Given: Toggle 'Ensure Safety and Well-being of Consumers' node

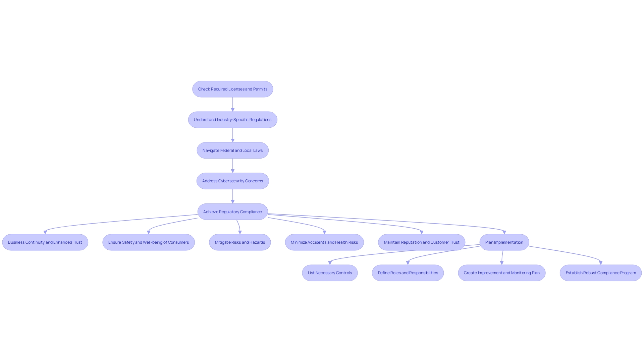Looking at the screenshot, I should 148,242.
